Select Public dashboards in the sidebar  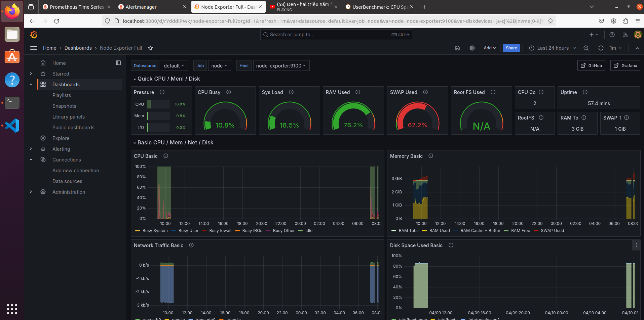(x=73, y=127)
